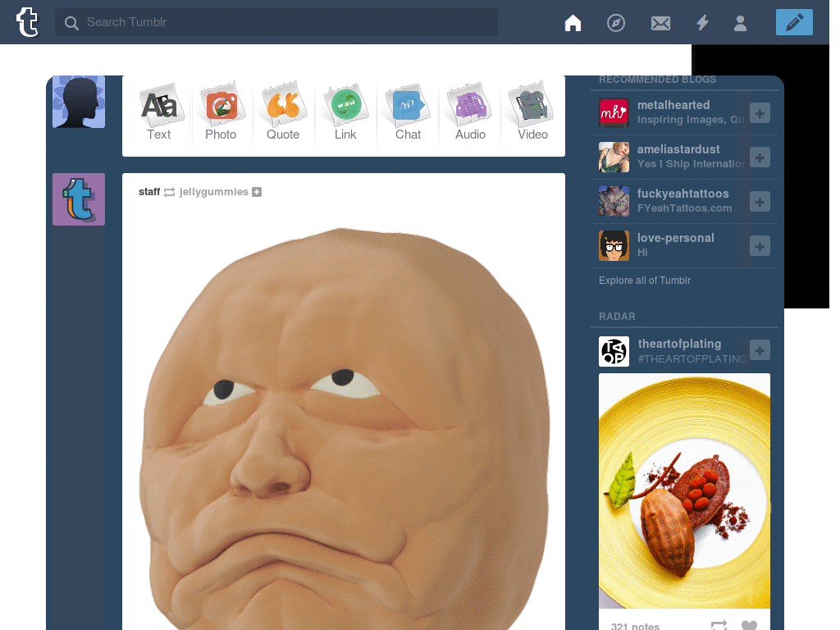Create a new Chat post
840x630 pixels.
pyautogui.click(x=408, y=112)
